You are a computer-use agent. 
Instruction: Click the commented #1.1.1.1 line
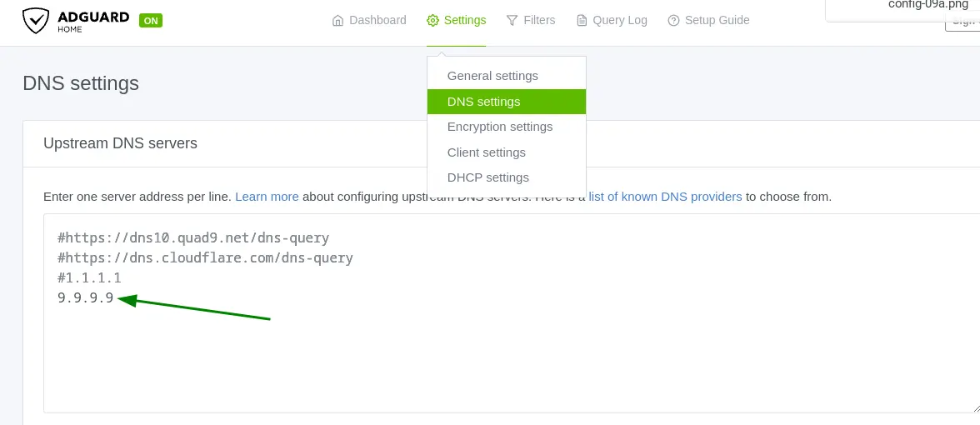point(89,278)
